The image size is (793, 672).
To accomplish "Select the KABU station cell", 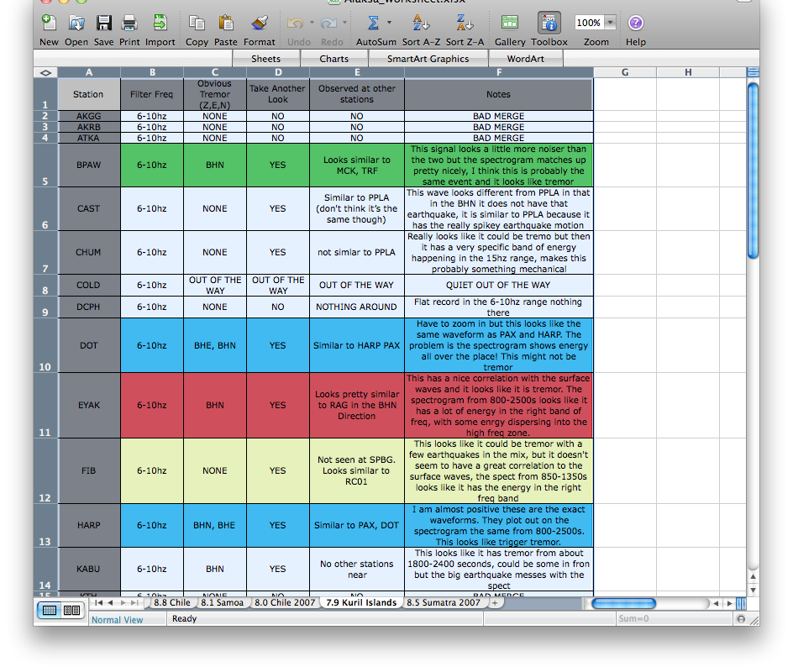I will tap(89, 569).
